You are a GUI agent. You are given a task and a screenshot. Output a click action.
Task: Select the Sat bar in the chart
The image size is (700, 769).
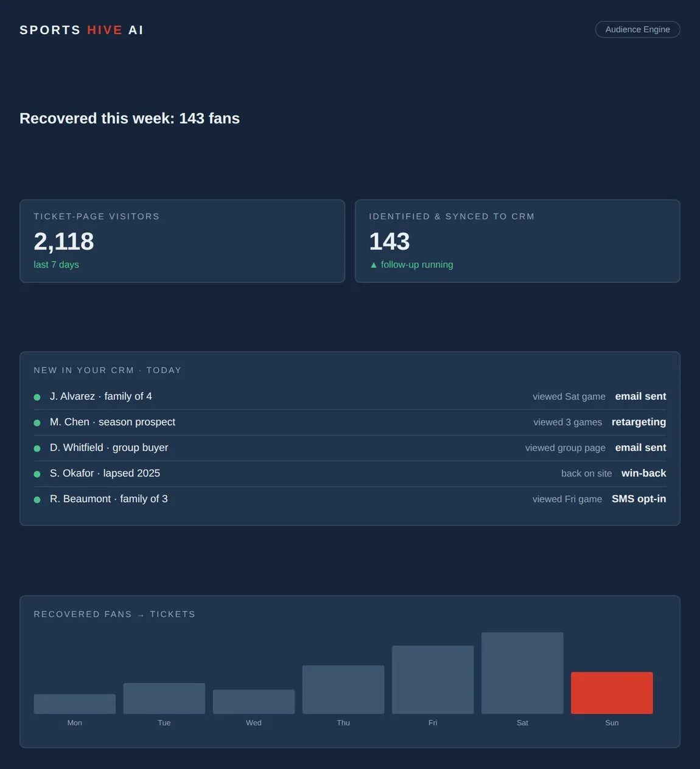tap(522, 673)
